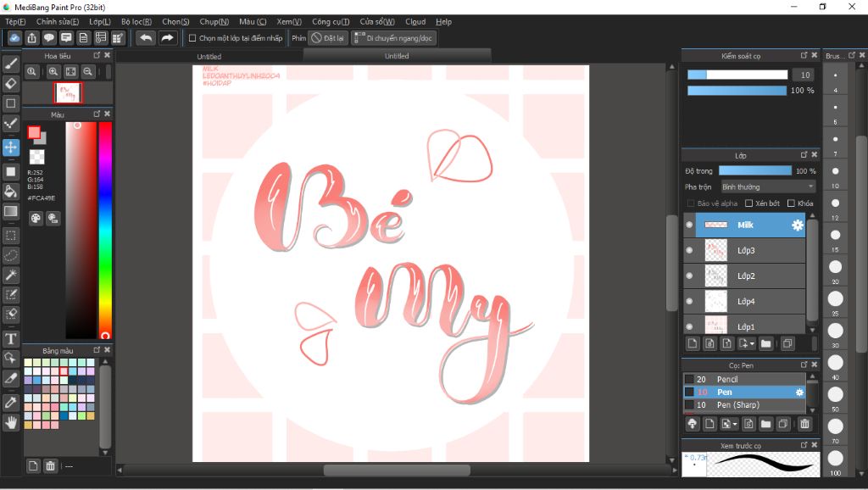Open the cloud save icon in toolbar
Screen dimensions: 868x490
point(14,37)
